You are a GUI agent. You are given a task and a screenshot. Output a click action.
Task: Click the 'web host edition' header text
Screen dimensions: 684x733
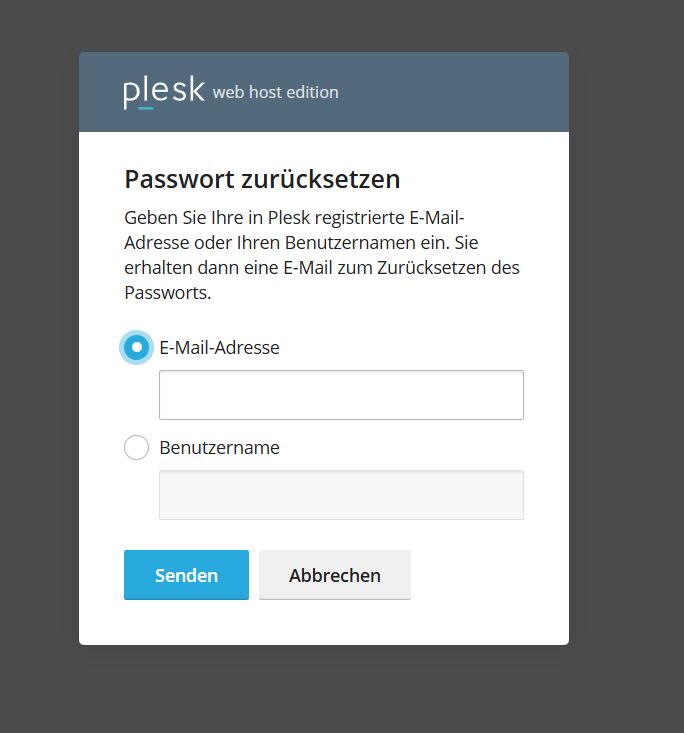[275, 92]
